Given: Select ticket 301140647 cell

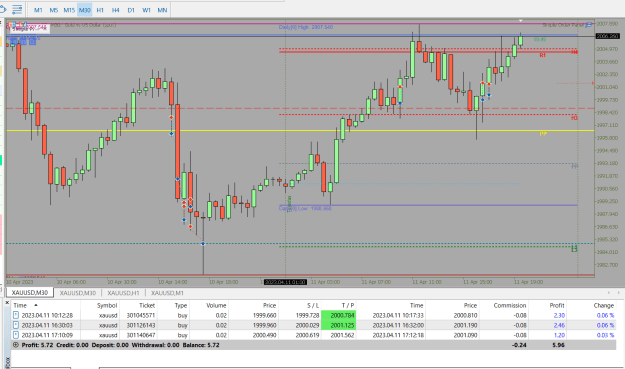Looking at the screenshot, I should click(141, 335).
